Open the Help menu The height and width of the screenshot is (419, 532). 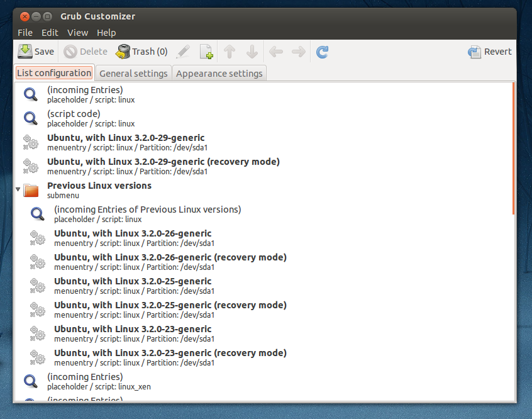106,33
